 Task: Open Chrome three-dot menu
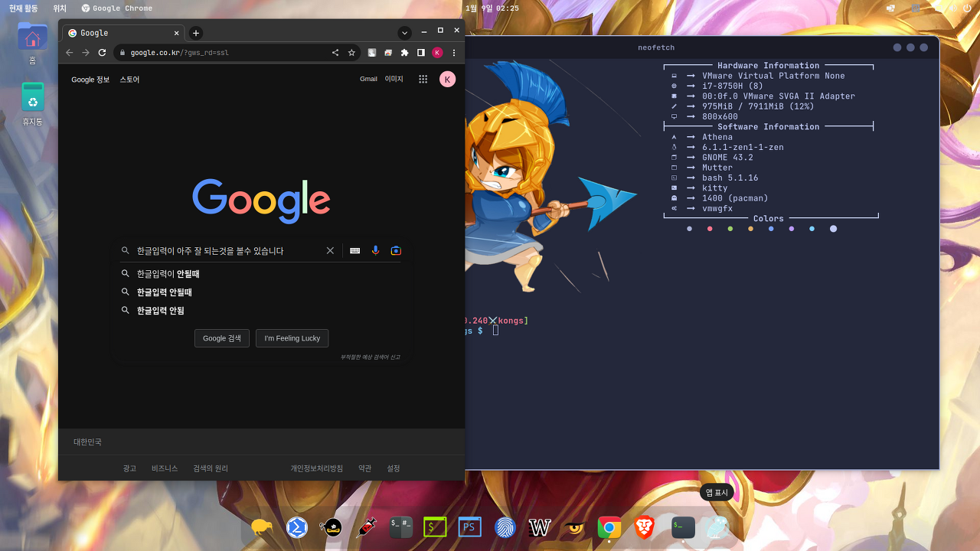(x=454, y=53)
